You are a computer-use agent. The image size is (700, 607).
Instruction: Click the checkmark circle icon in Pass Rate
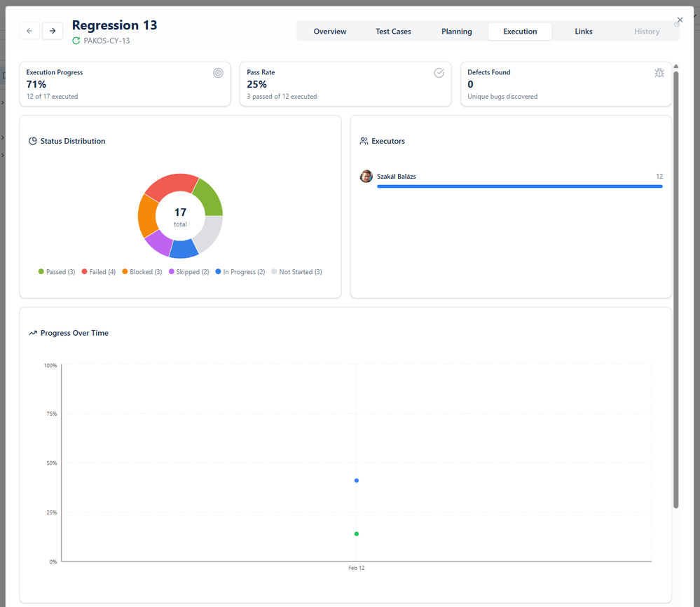(439, 73)
